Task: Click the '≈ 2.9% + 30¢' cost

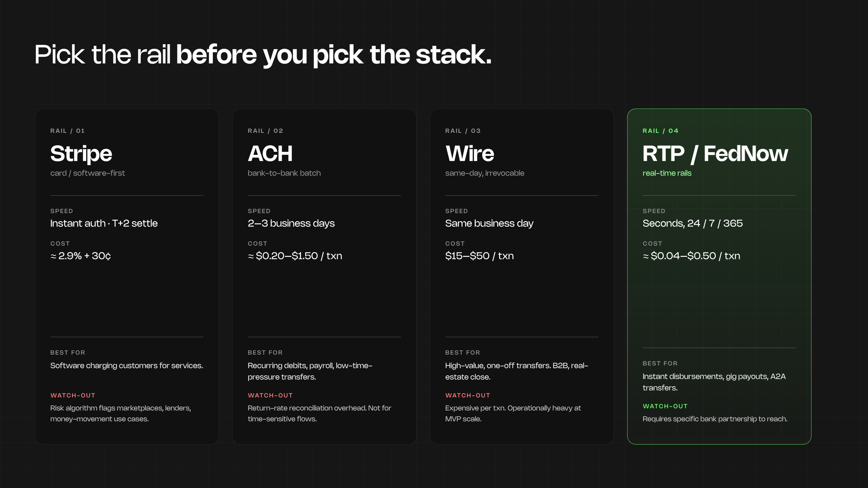Action: (x=81, y=256)
